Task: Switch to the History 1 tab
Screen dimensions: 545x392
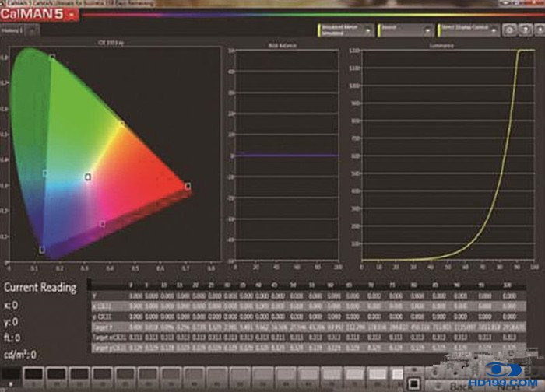Action: tap(11, 30)
